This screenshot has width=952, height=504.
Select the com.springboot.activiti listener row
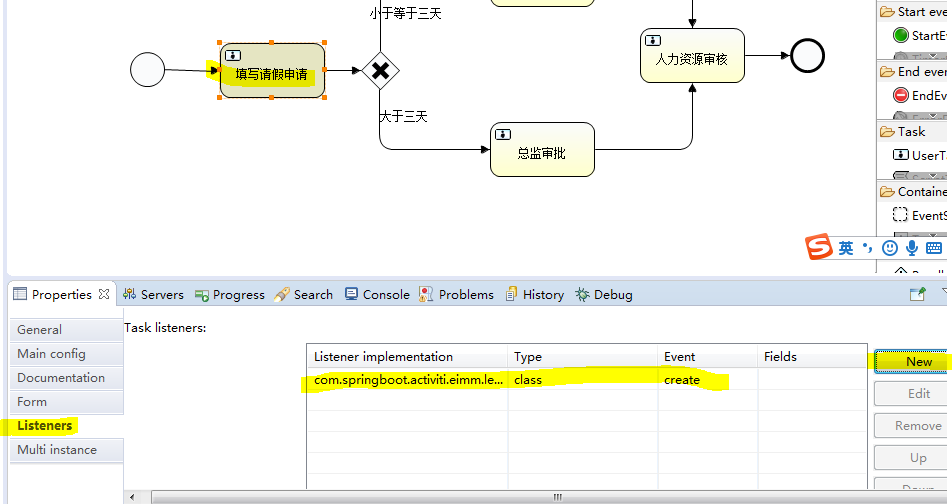point(586,380)
